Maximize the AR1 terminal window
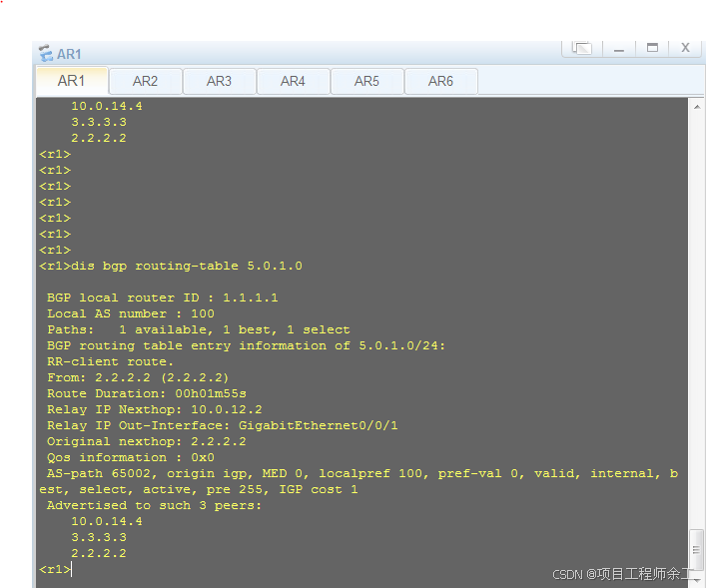The height and width of the screenshot is (588, 706). (652, 48)
